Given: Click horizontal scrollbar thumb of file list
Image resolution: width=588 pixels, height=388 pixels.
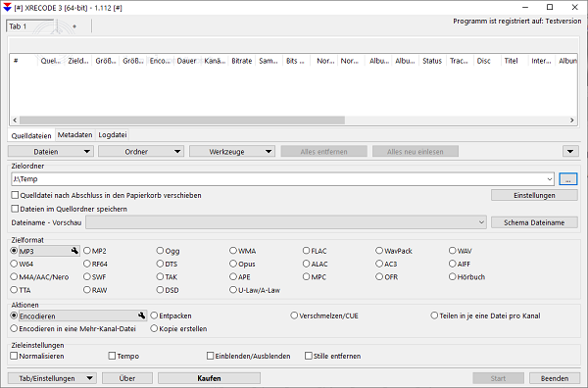Looking at the screenshot, I should click(x=182, y=121).
